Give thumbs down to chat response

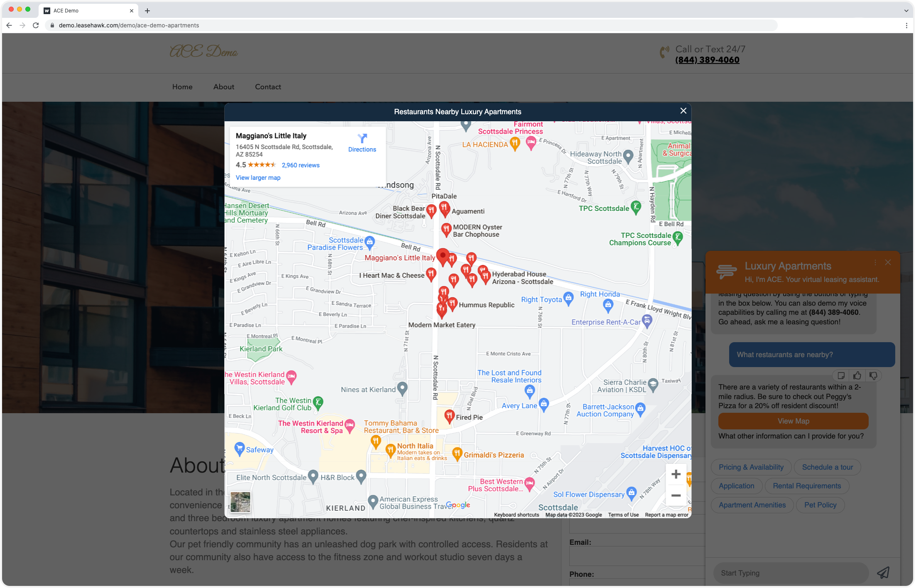873,376
